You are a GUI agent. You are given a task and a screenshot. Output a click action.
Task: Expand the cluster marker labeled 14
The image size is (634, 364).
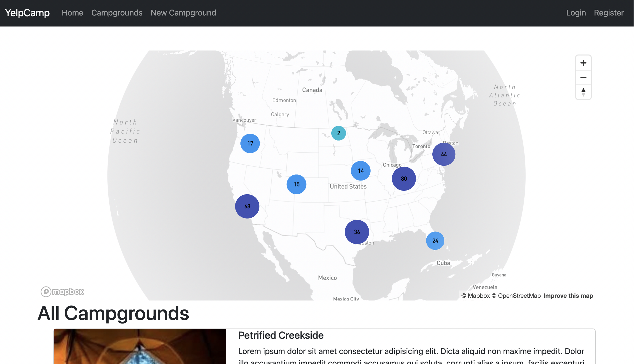pyautogui.click(x=361, y=171)
